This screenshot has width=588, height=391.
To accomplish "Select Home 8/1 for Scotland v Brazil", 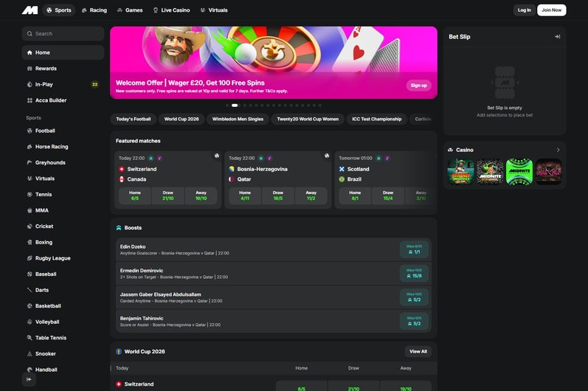I will [x=355, y=195].
